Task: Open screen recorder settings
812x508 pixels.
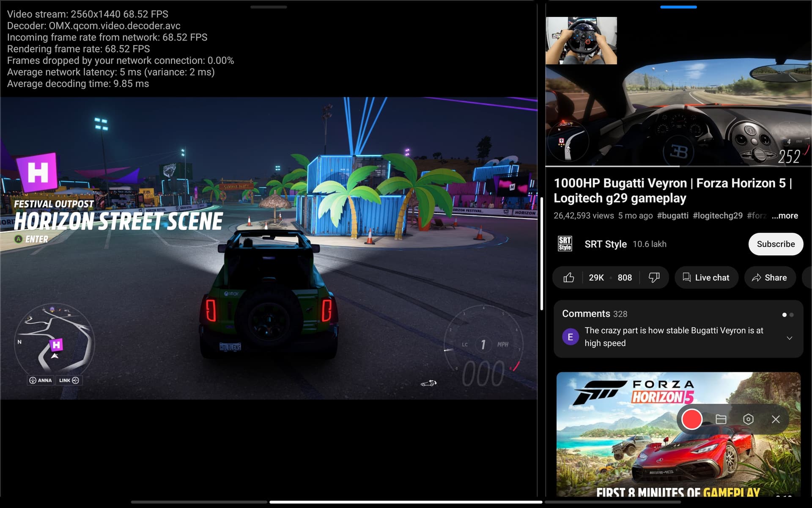Action: pyautogui.click(x=748, y=419)
